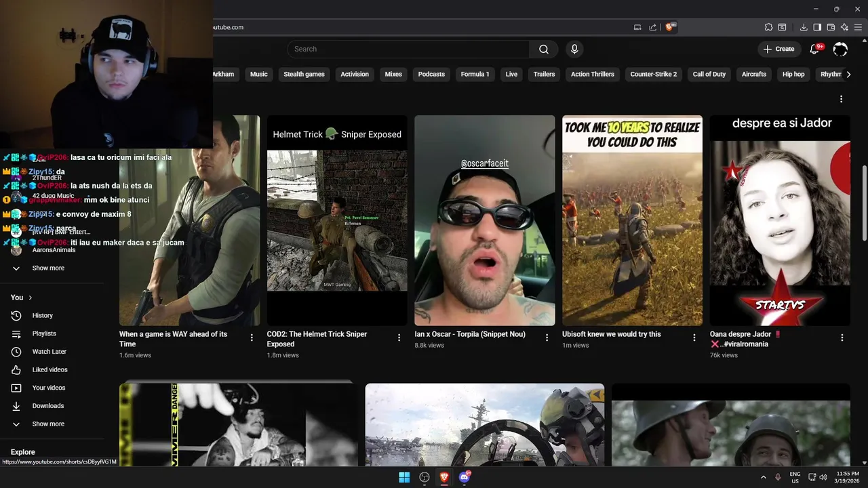Open AaronsAnimals subscription channel

tap(53, 250)
